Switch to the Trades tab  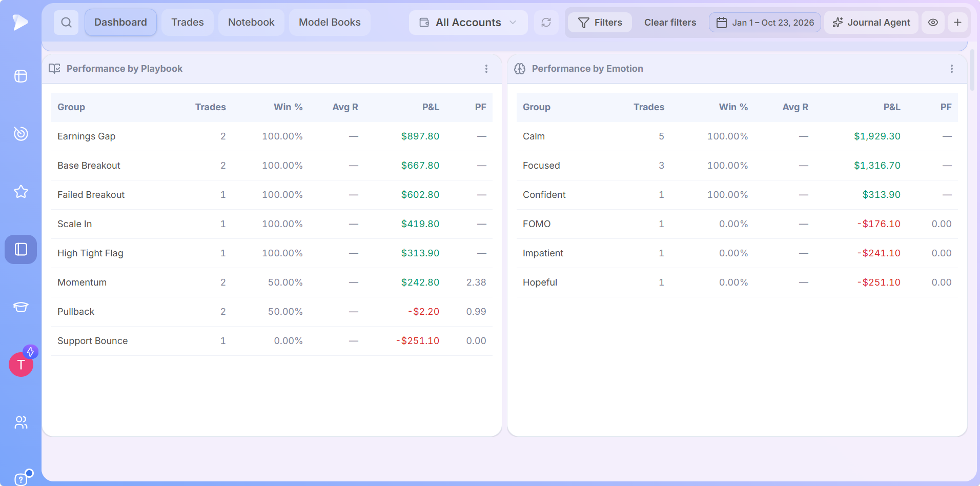(x=188, y=23)
